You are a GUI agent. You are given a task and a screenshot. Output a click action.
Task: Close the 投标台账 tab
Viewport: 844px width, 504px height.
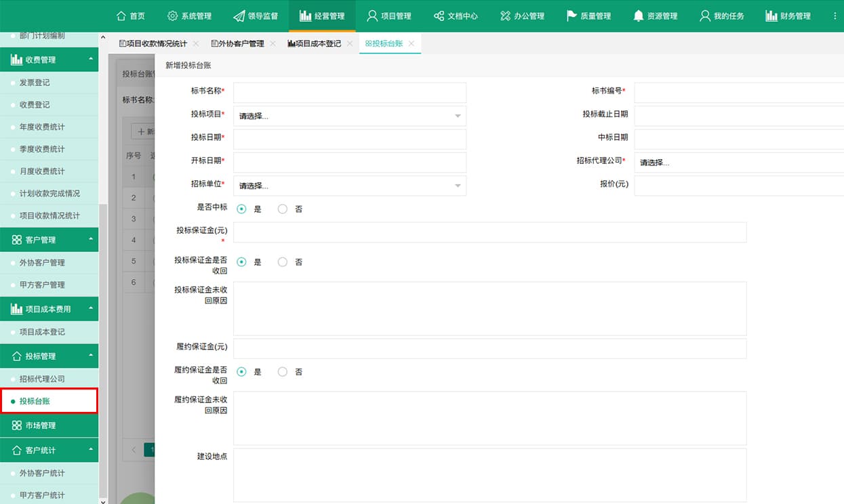[411, 43]
